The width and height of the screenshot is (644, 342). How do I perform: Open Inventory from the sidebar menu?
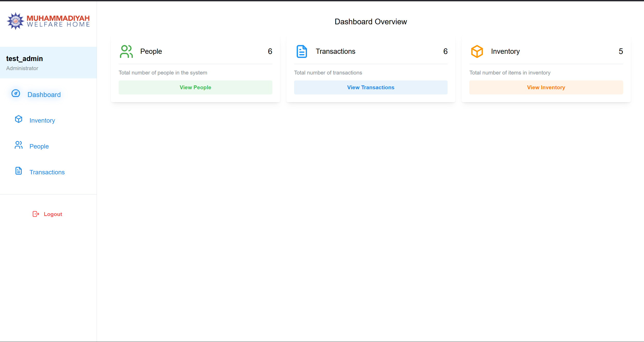click(x=42, y=121)
